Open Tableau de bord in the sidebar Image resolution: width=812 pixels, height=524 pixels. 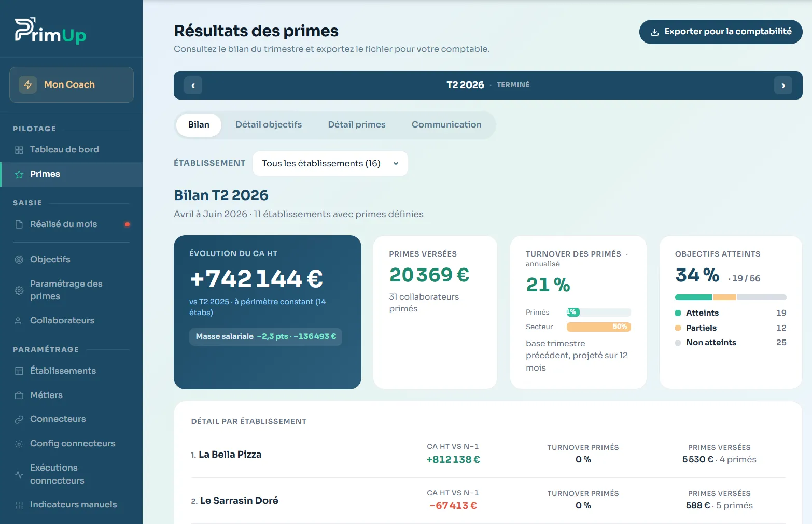pyautogui.click(x=72, y=150)
